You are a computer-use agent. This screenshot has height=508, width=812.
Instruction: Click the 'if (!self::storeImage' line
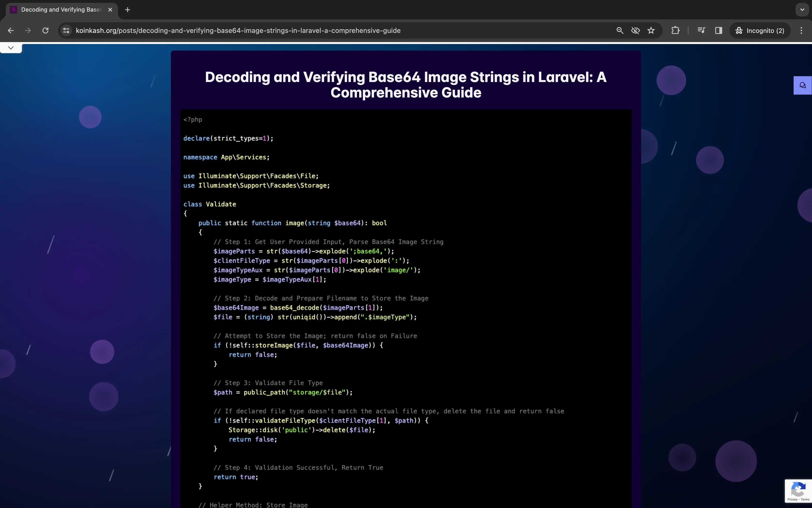point(298,345)
